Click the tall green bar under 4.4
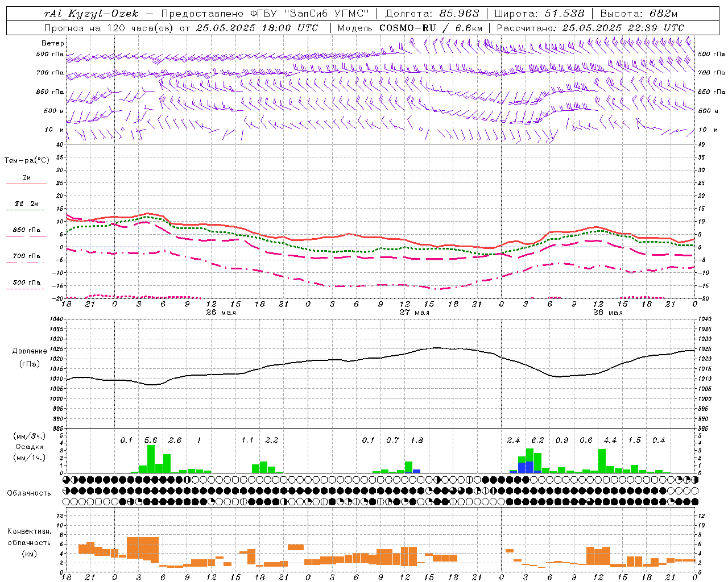 point(602,461)
